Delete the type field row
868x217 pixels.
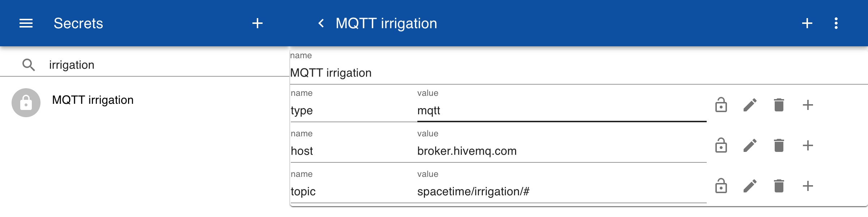[779, 105]
